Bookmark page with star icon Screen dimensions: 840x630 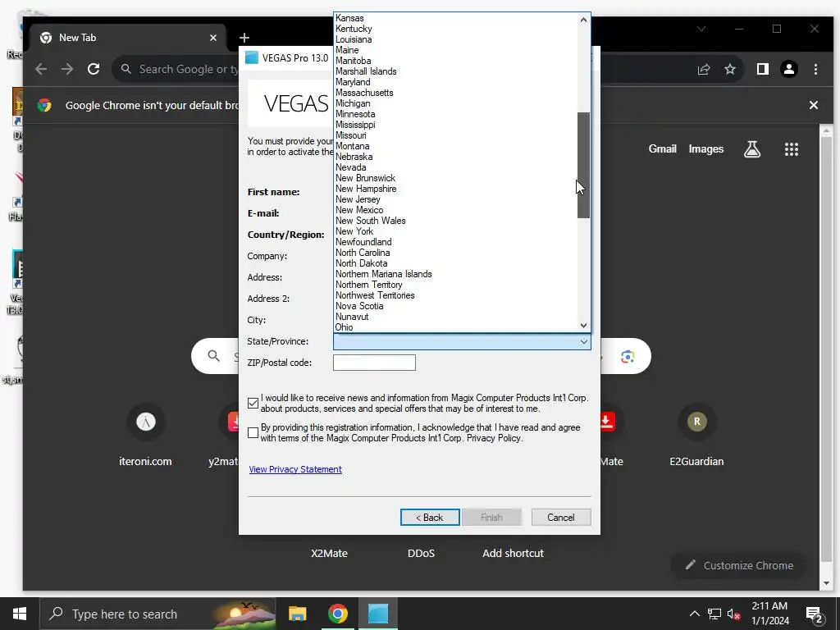click(x=729, y=69)
